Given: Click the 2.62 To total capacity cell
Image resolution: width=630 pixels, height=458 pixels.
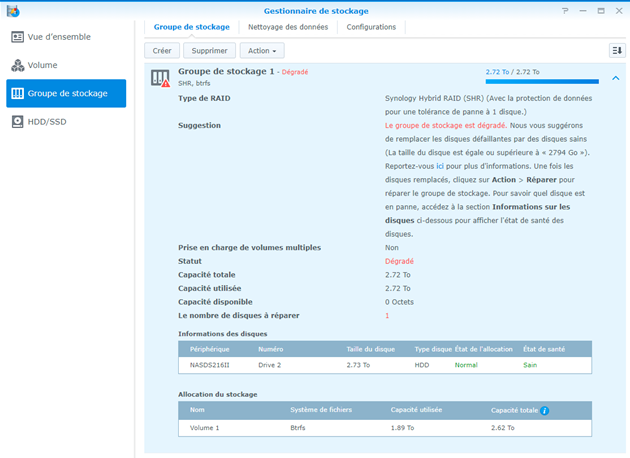Looking at the screenshot, I should [503, 428].
